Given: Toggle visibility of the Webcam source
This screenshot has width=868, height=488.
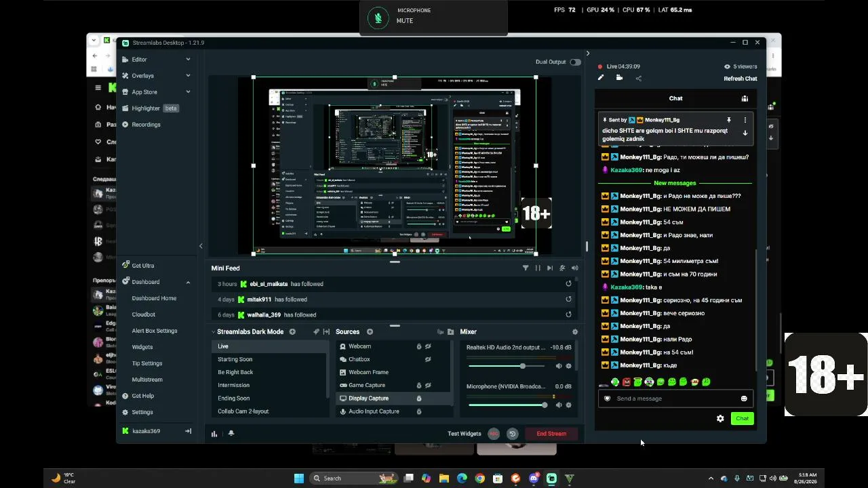Looking at the screenshot, I should pos(428,346).
